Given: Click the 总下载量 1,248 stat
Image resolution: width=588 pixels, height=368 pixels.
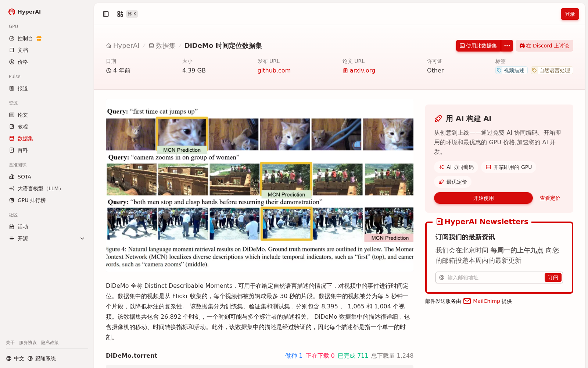Looking at the screenshot, I should [392, 355].
